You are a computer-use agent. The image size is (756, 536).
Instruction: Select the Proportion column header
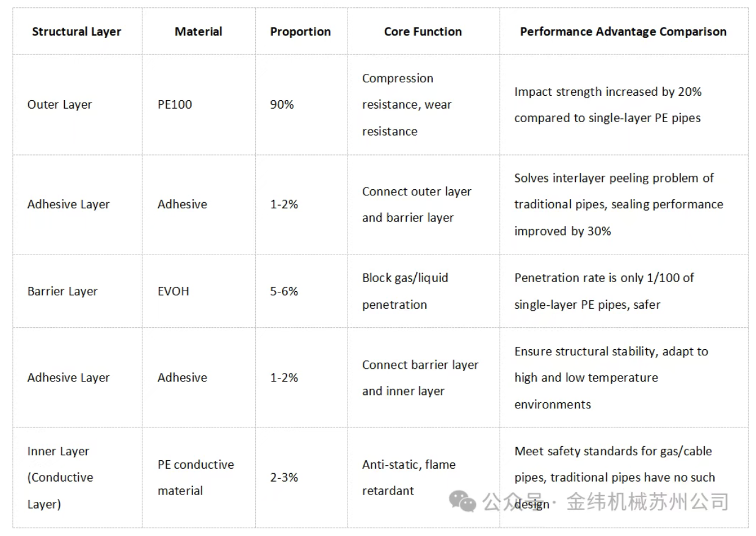click(x=300, y=32)
